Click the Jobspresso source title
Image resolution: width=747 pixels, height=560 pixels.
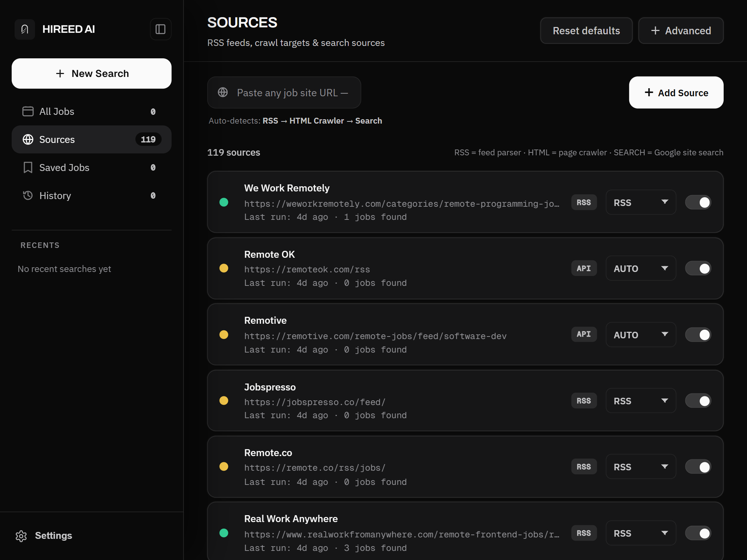pyautogui.click(x=270, y=387)
